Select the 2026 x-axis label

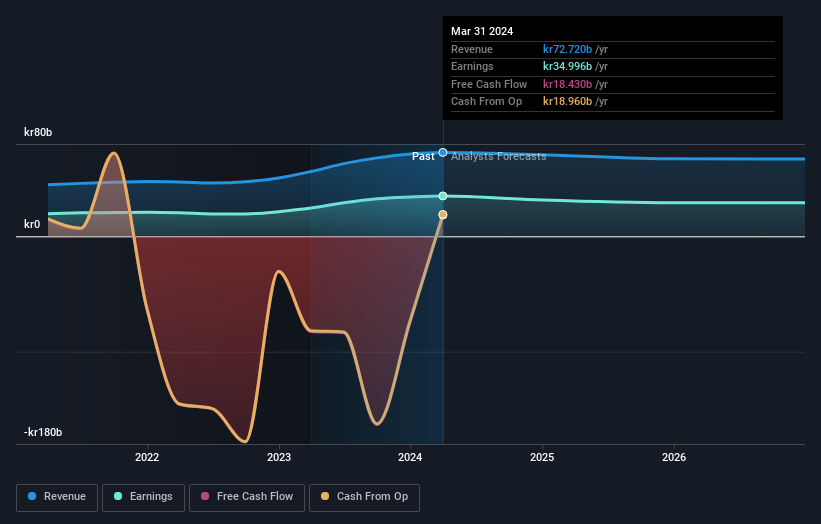(674, 457)
